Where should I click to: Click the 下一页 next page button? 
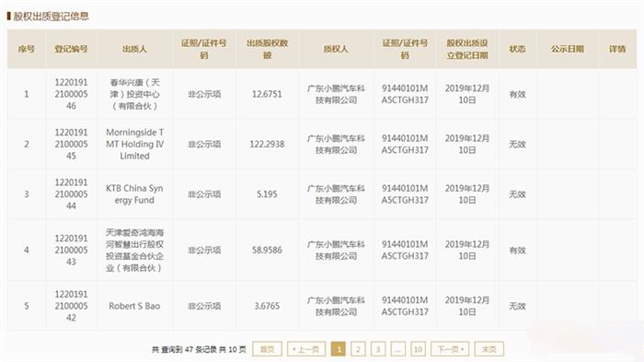pyautogui.click(x=450, y=349)
